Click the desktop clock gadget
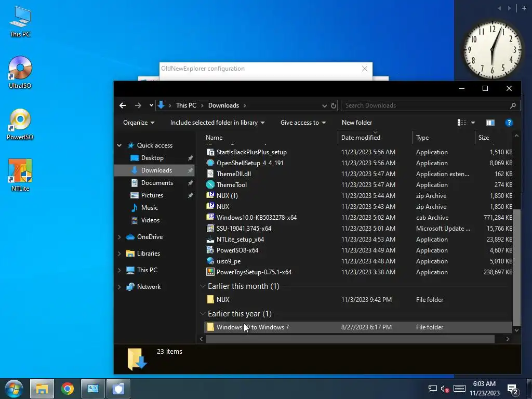 (492, 49)
